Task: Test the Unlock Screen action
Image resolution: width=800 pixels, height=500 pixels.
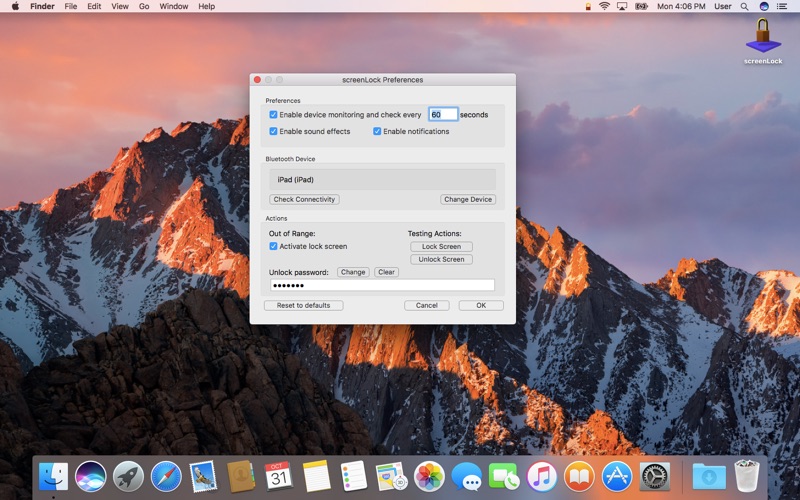Action: coord(441,259)
